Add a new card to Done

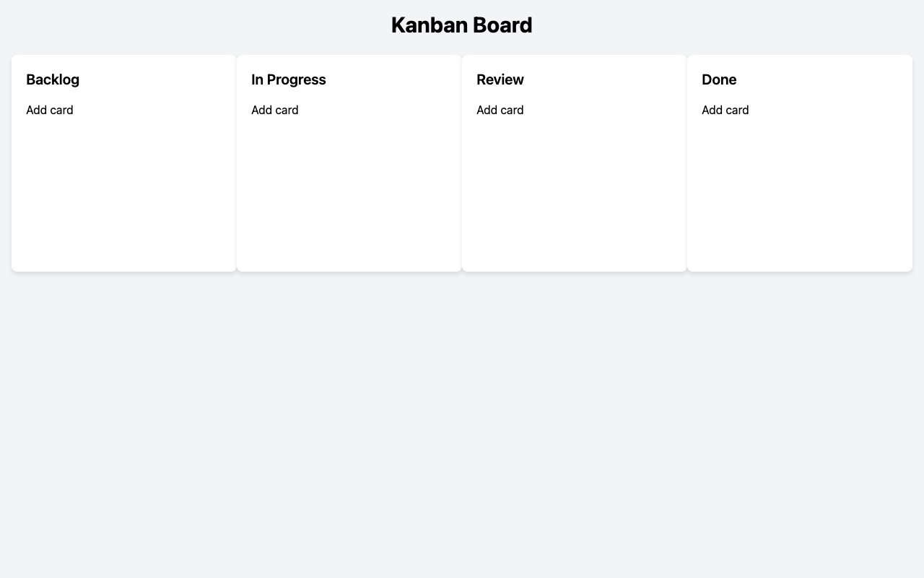coord(725,110)
